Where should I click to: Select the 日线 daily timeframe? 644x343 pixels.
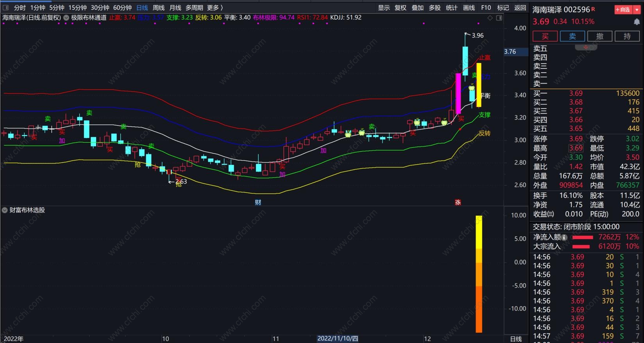pyautogui.click(x=142, y=7)
